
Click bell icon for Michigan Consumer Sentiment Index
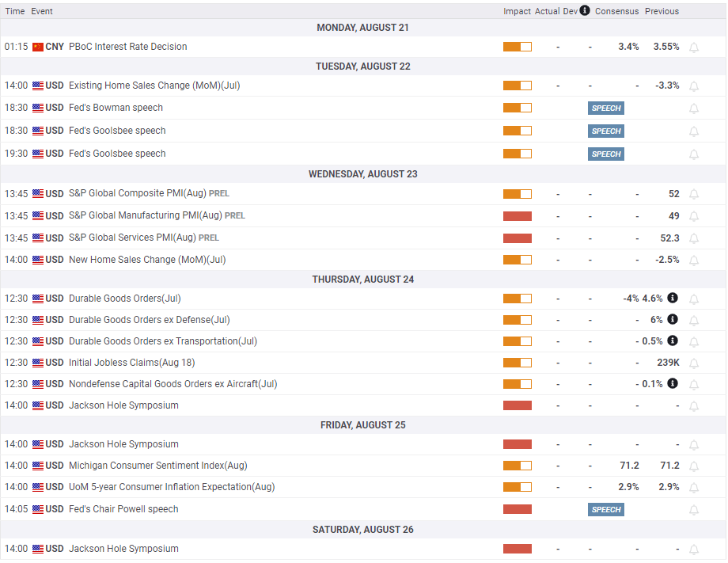(x=694, y=466)
